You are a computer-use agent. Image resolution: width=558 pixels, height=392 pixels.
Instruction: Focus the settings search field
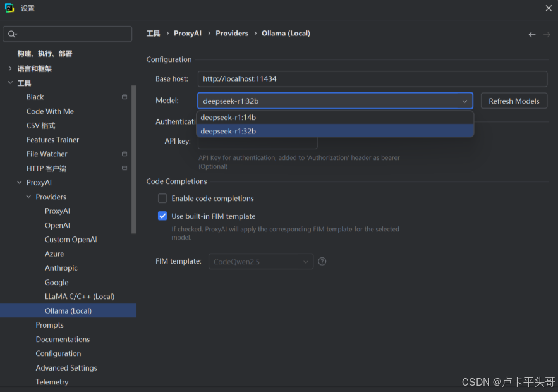(x=67, y=34)
